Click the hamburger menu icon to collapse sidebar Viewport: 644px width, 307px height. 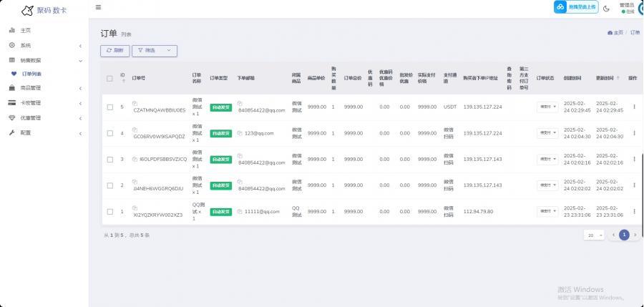[98, 8]
